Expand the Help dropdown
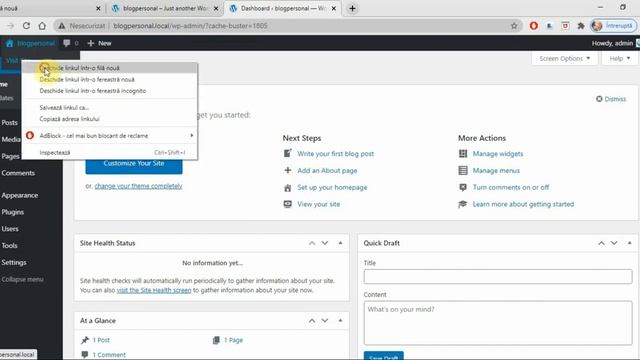The height and width of the screenshot is (360, 640). tap(620, 58)
